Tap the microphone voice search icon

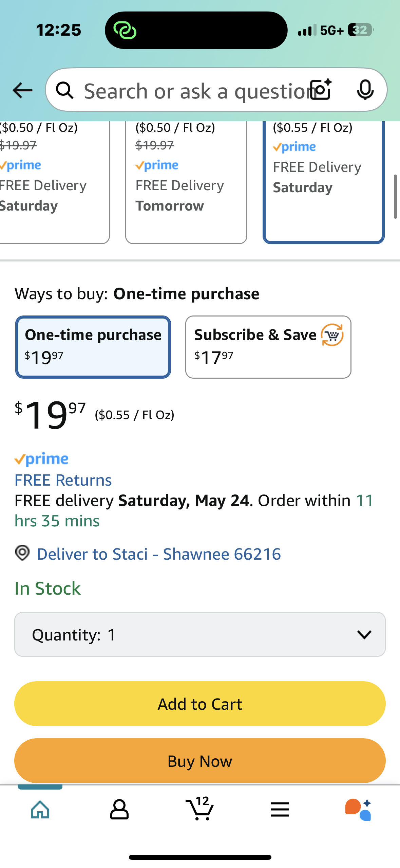(365, 90)
